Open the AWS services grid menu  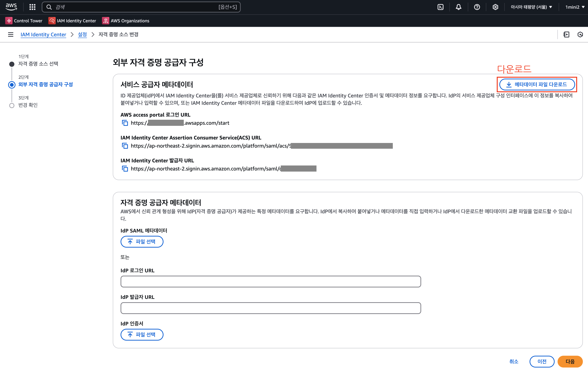(x=32, y=7)
